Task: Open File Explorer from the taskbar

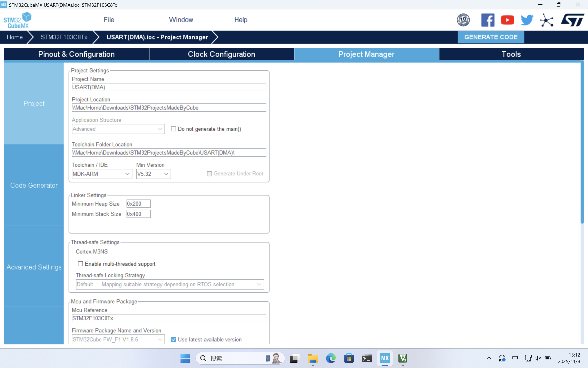Action: click(x=313, y=358)
